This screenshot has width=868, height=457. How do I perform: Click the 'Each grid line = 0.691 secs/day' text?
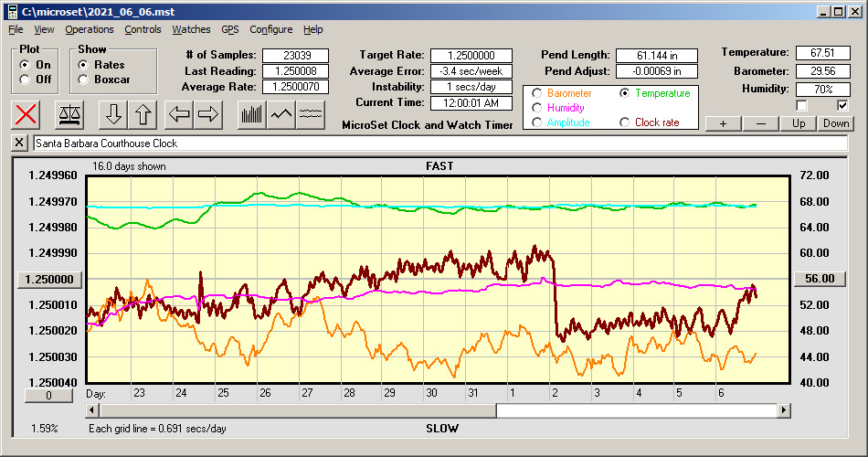tap(157, 428)
